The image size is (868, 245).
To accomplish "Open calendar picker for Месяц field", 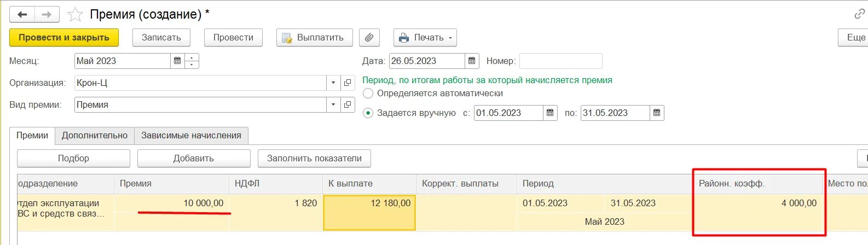I will [177, 61].
